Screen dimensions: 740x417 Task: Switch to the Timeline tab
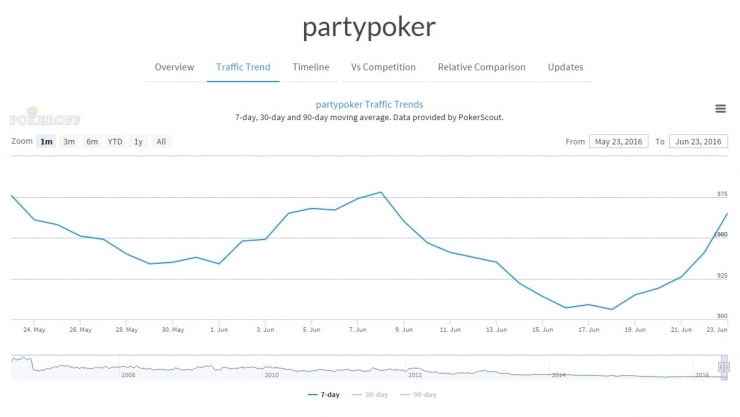click(311, 67)
